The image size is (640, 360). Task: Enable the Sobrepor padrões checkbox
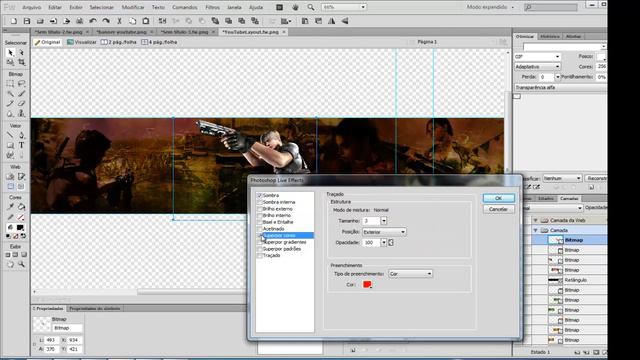[259, 249]
